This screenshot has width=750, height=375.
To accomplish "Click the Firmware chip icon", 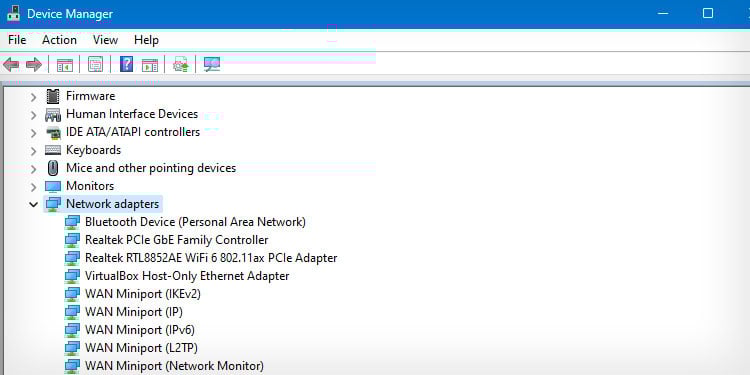I will (53, 96).
